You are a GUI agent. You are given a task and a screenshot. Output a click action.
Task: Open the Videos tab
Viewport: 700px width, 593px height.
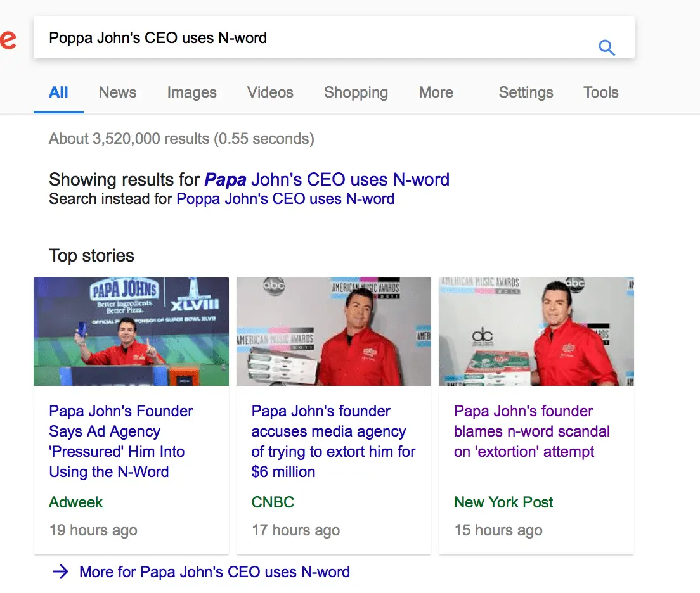270,92
